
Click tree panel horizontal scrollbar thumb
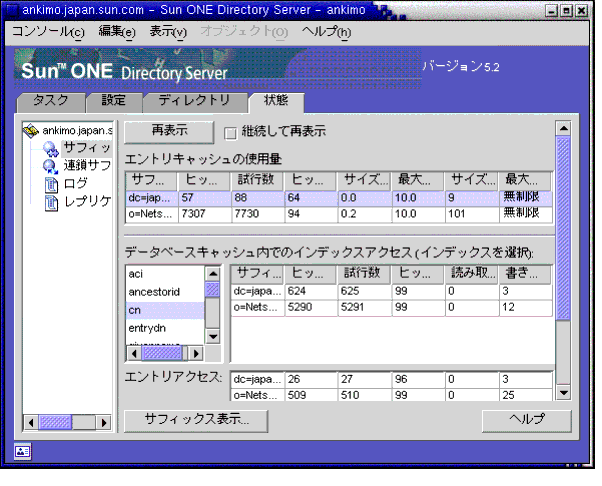56,423
